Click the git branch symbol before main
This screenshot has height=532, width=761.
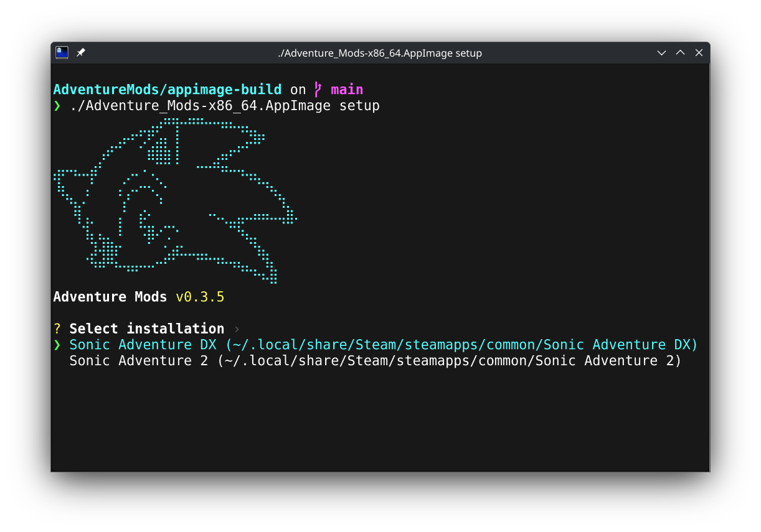(x=318, y=90)
